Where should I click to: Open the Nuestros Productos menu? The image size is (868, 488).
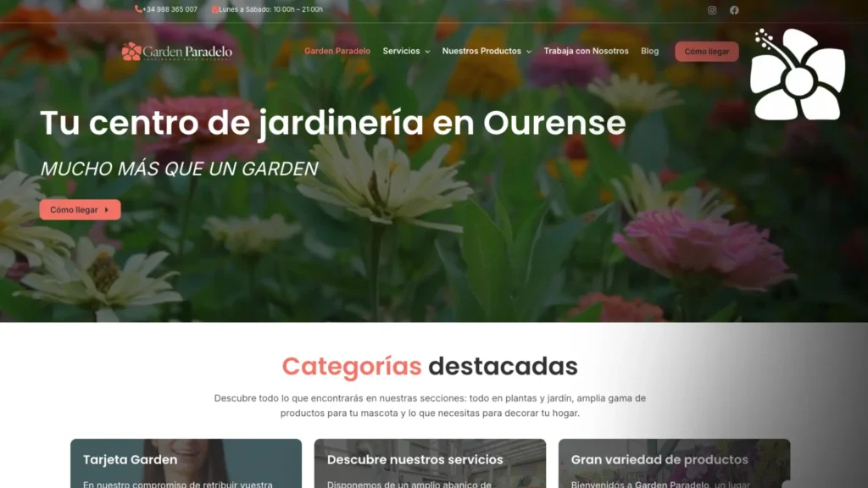[x=481, y=51]
